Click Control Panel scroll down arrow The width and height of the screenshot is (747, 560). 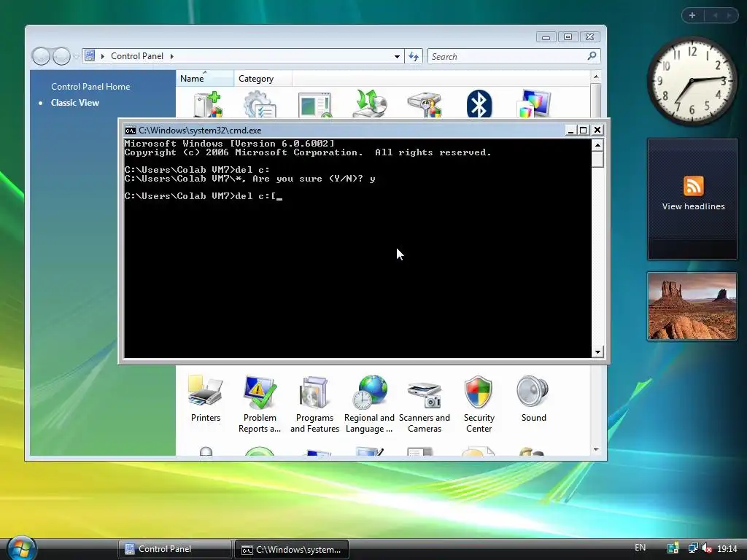coord(596,449)
